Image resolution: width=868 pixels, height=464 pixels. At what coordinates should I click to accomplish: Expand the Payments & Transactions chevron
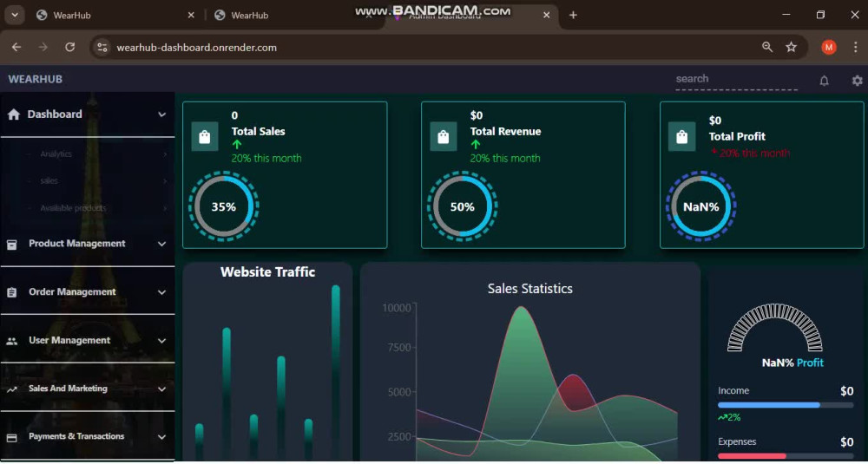tap(161, 437)
